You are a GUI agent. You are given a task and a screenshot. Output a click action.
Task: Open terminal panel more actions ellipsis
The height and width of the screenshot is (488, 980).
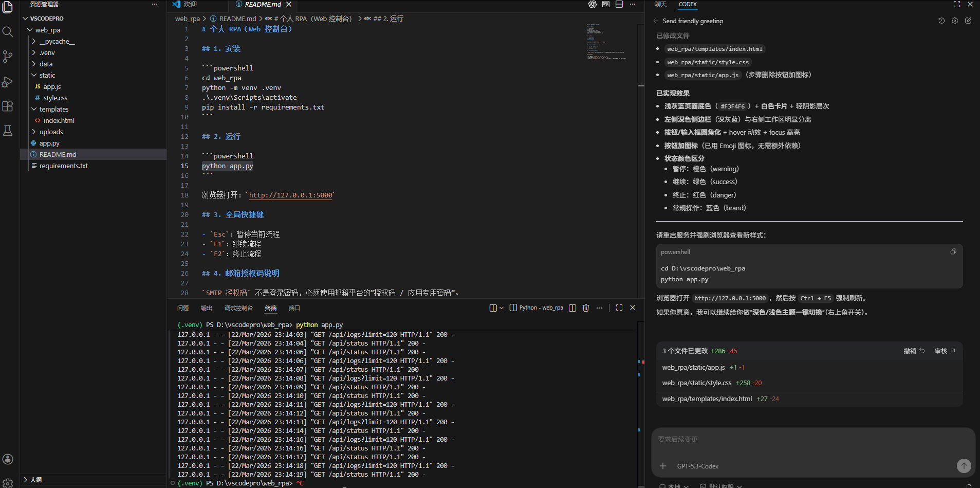(599, 308)
